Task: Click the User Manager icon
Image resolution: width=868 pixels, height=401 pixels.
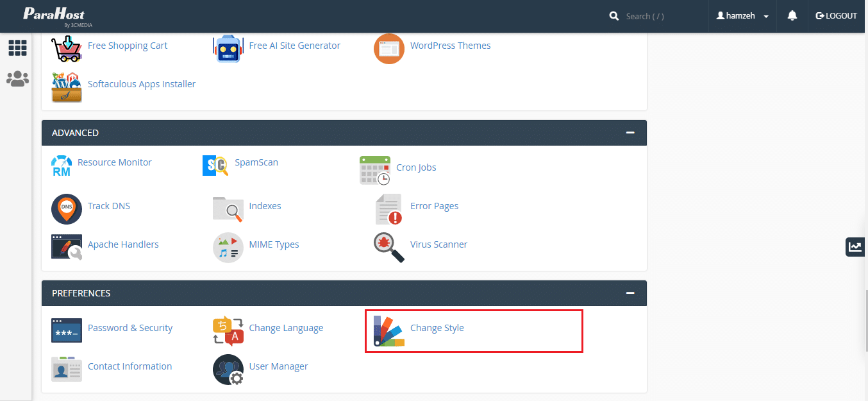Action: tap(228, 369)
